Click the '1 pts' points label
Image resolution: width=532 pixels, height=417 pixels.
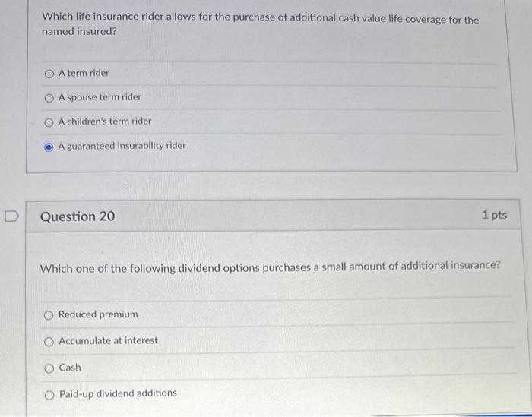495,215
